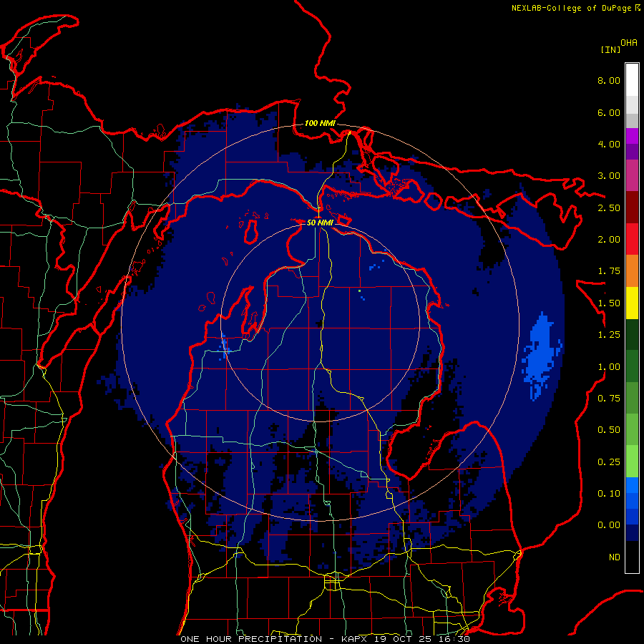
Task: Pick the dark red swatch beside 2.50
Action: pyautogui.click(x=632, y=207)
